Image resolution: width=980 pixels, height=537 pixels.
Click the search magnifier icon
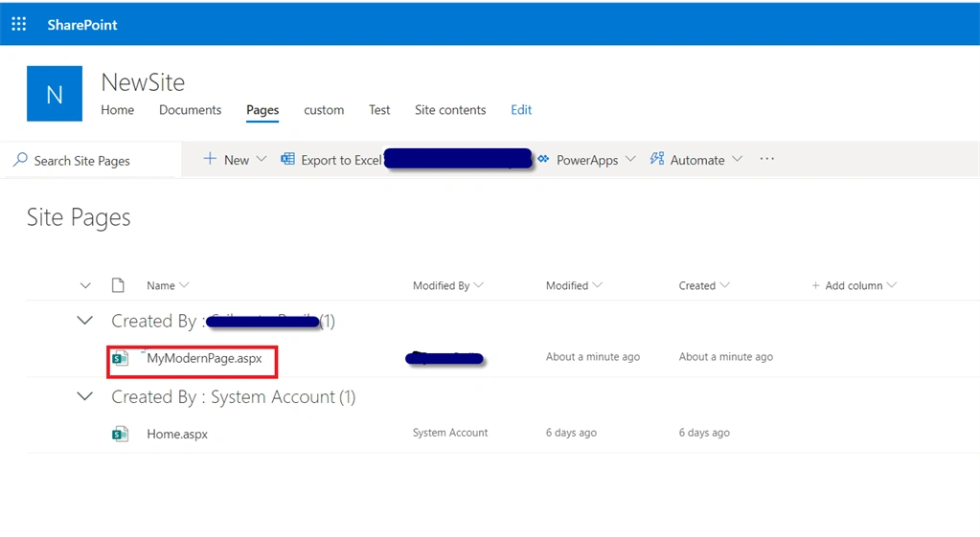pyautogui.click(x=21, y=159)
